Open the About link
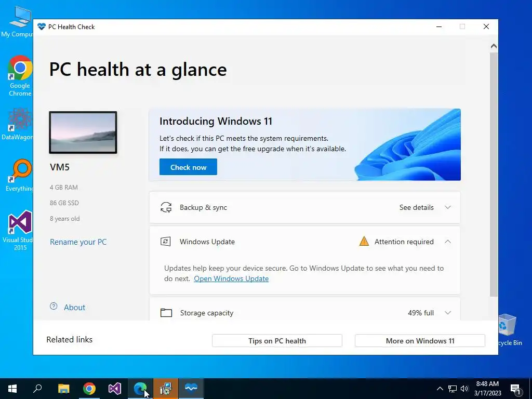Viewport: 532px width, 399px height. pyautogui.click(x=75, y=308)
